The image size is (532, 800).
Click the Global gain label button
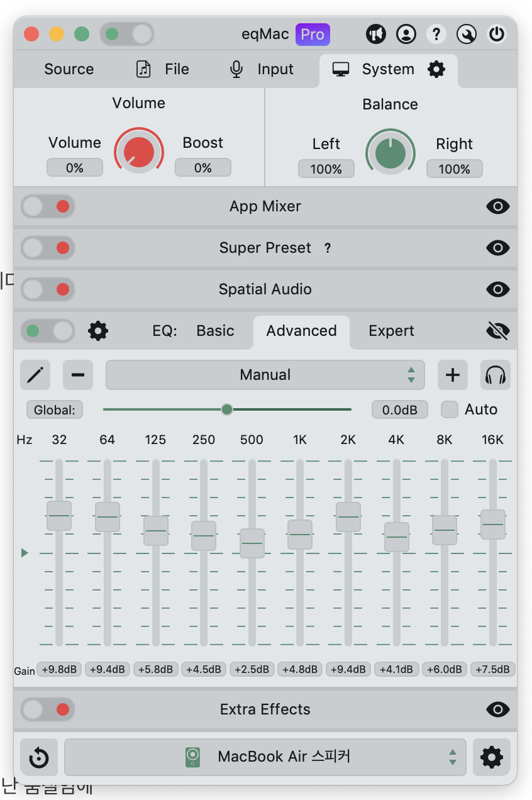pos(55,410)
